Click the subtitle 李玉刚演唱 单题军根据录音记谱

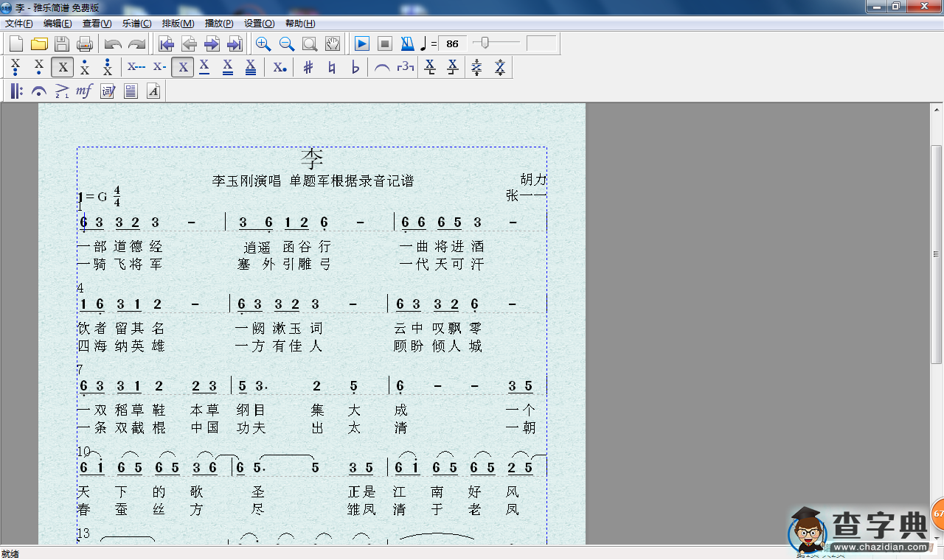click(x=313, y=181)
